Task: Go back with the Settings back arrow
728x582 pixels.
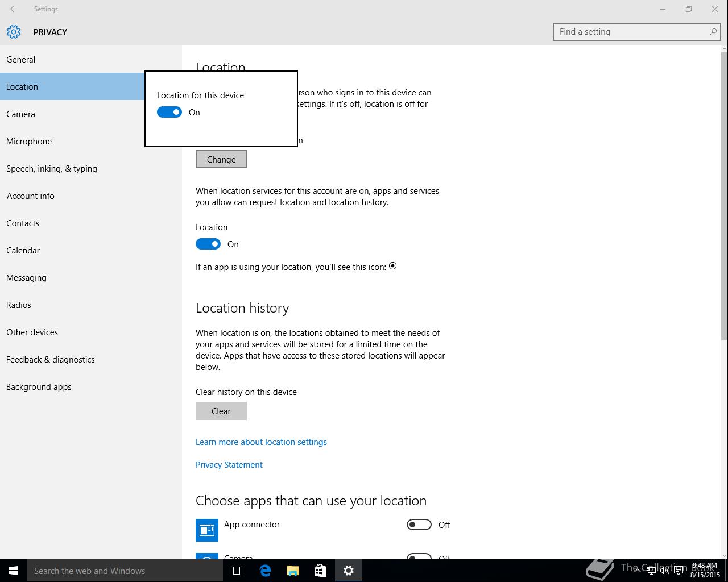Action: [14, 9]
